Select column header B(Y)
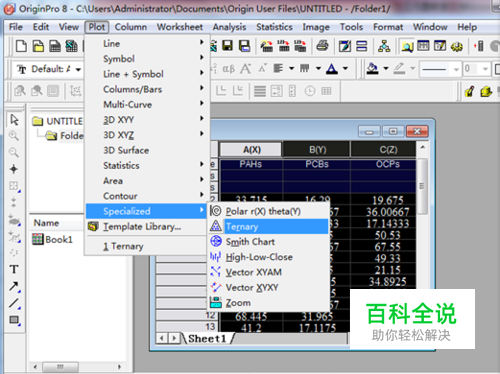500x374 pixels. point(317,150)
